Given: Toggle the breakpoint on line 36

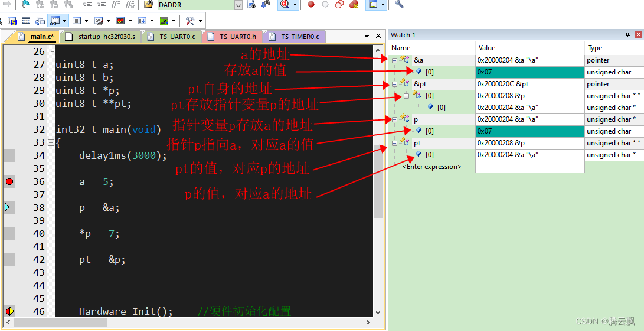Looking at the screenshot, I should (9, 181).
